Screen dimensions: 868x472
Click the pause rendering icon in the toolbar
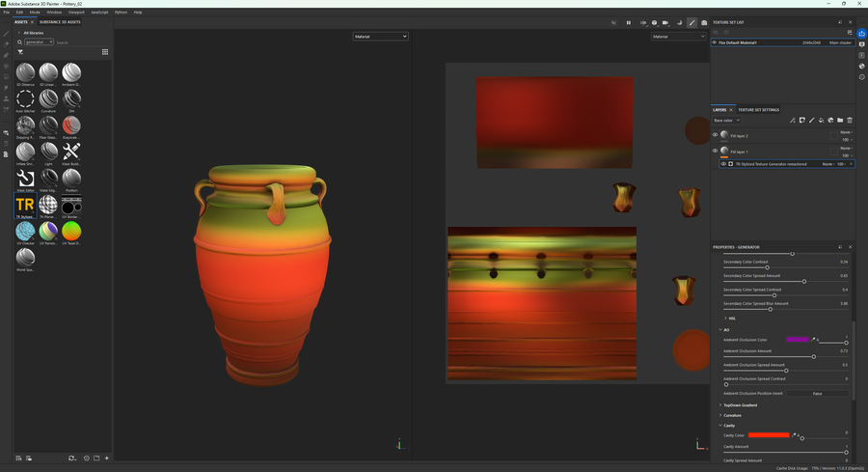pyautogui.click(x=628, y=22)
